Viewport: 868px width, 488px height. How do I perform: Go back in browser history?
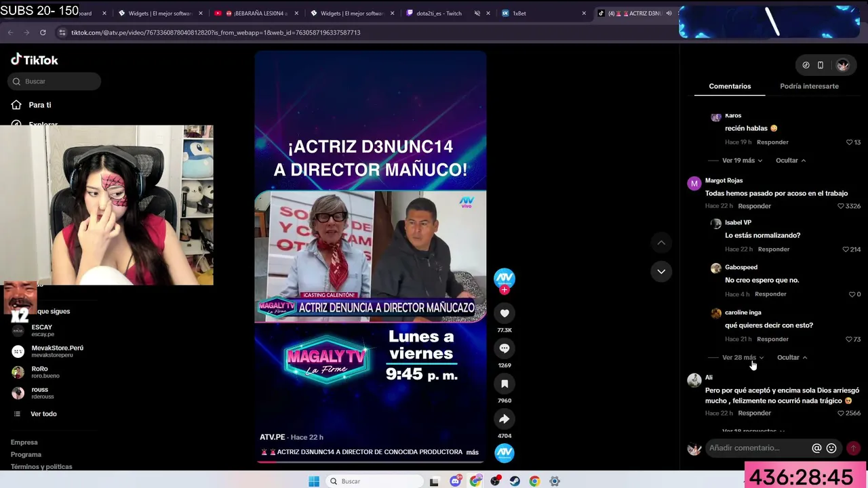pyautogui.click(x=10, y=33)
